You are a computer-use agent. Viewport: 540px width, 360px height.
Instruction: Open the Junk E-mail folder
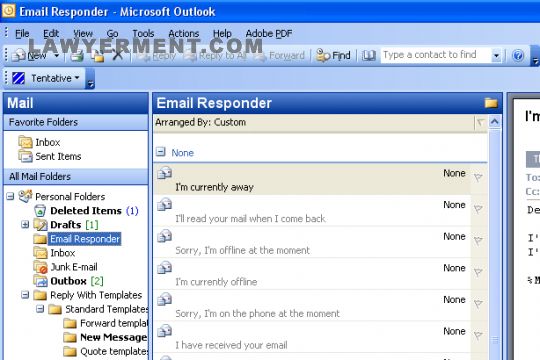point(65,267)
